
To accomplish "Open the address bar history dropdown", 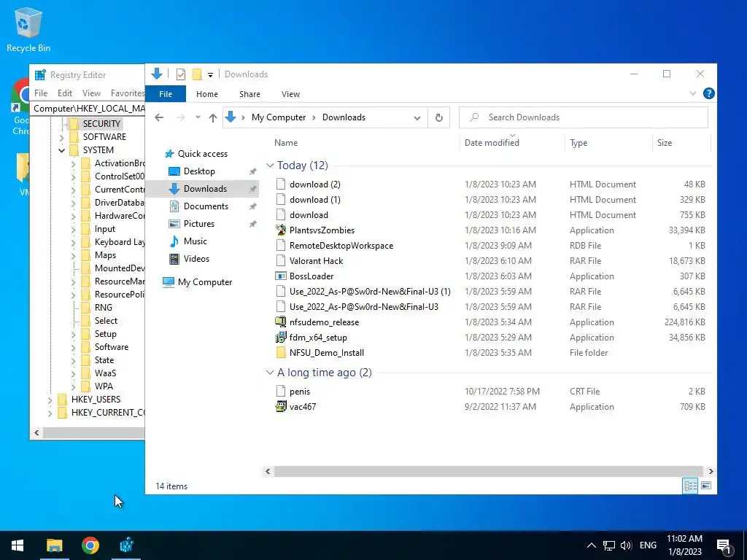I will [x=417, y=118].
